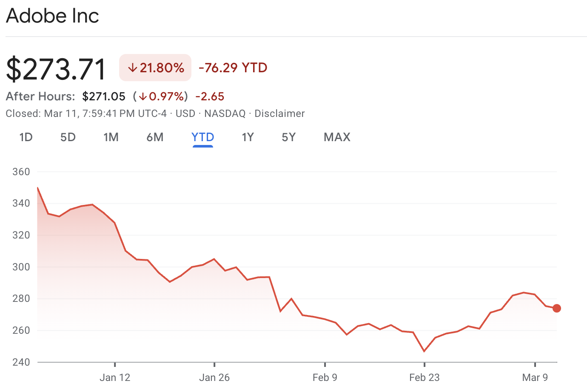Click the After Hours price $271.05
The image size is (587, 392).
tap(104, 96)
